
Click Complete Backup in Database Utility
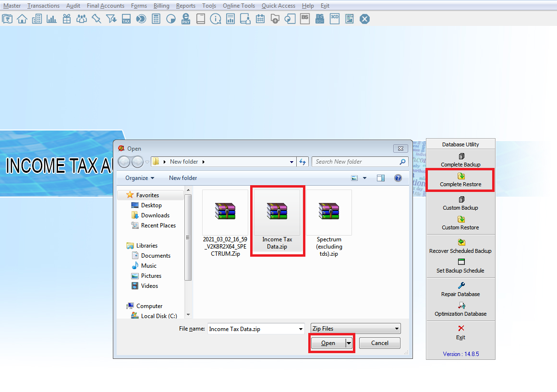tap(461, 160)
